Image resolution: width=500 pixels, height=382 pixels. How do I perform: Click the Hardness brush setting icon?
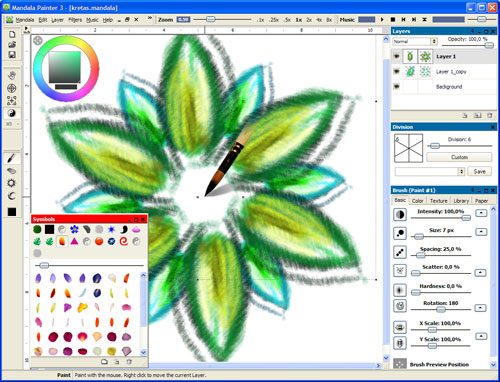[x=400, y=290]
